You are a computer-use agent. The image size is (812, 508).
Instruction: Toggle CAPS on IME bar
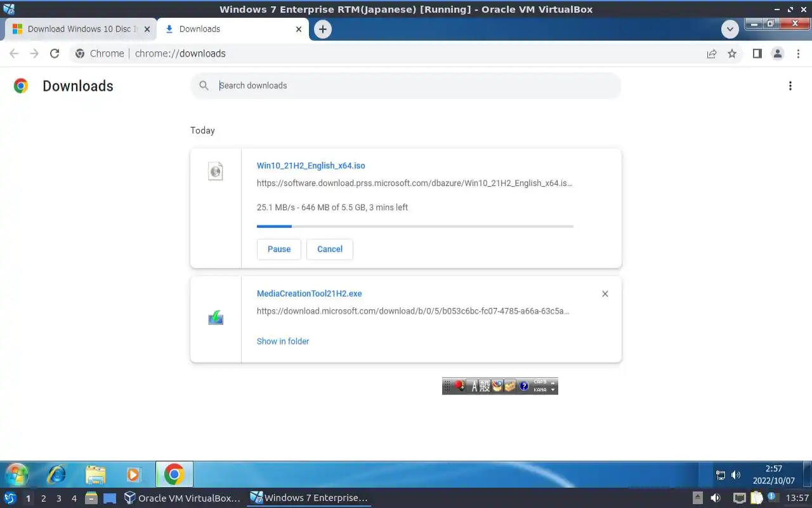pos(540,382)
